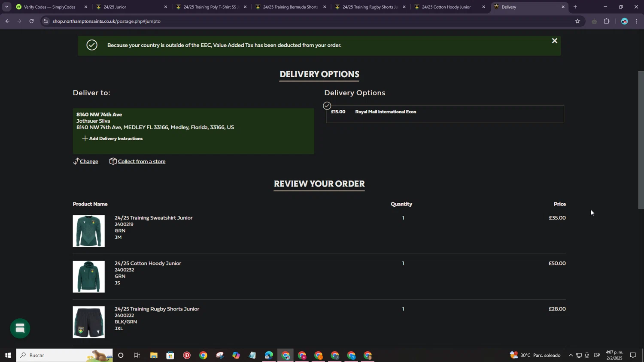Open the weather widget showing 30°C
This screenshot has width=644, height=362.
[x=535, y=355]
